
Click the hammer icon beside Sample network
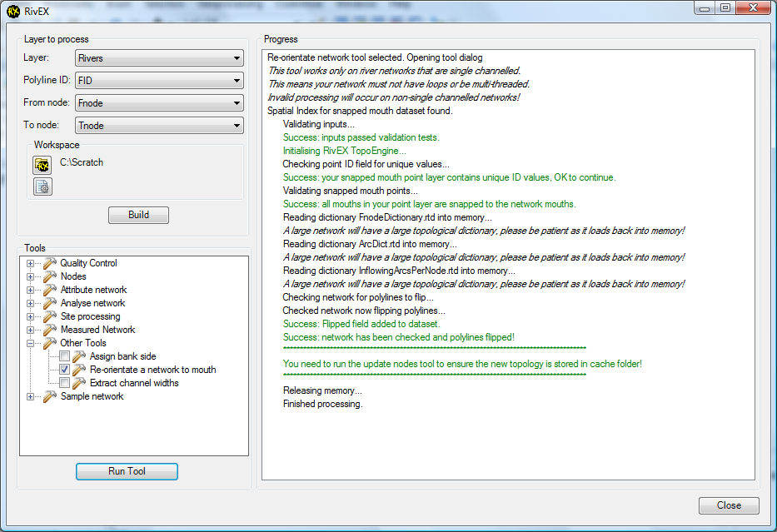[x=50, y=396]
